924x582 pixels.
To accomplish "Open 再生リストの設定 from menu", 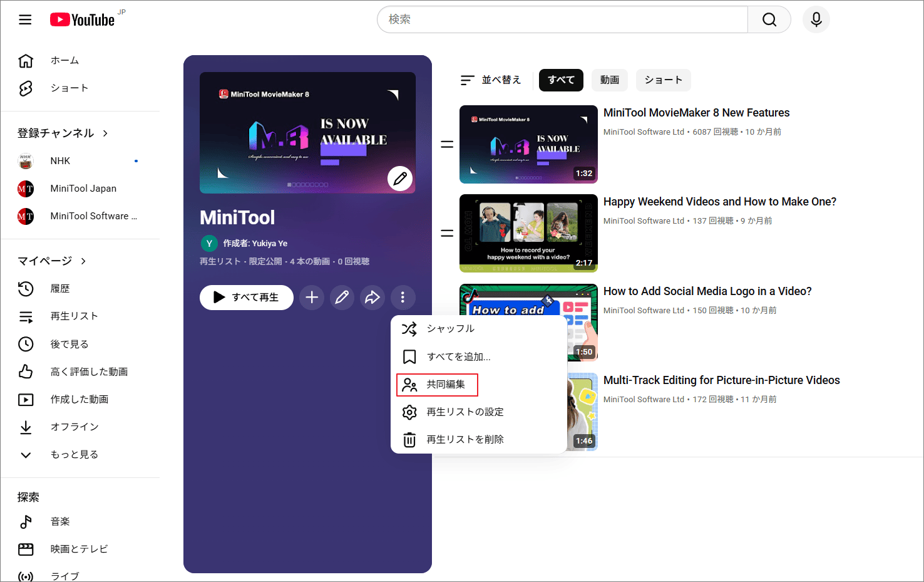I will [479, 412].
